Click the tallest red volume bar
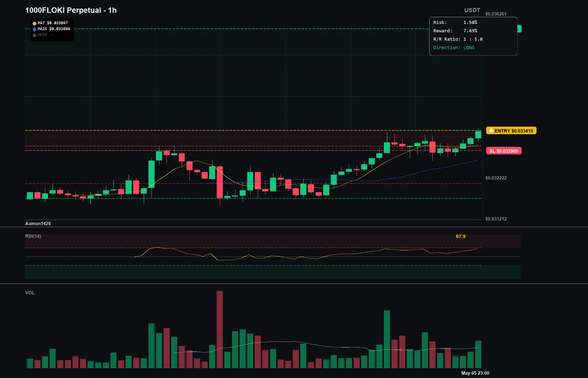 pyautogui.click(x=220, y=330)
